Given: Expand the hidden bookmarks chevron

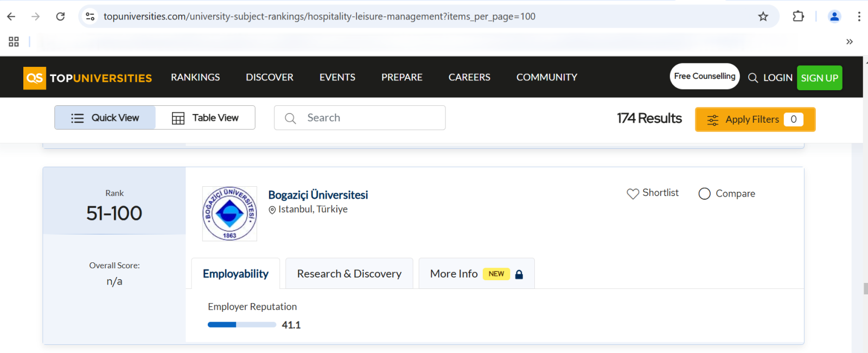Looking at the screenshot, I should click(x=849, y=41).
